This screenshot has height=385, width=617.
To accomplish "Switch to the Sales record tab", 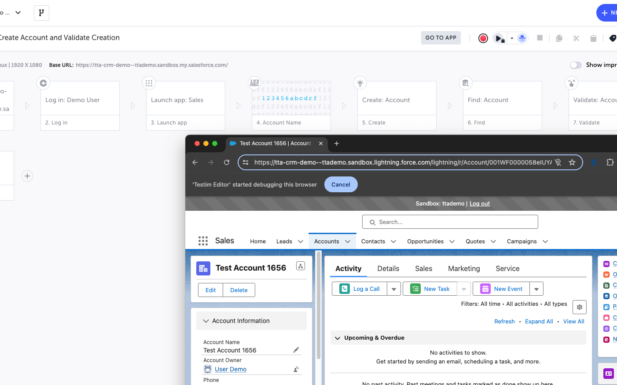I will (423, 268).
